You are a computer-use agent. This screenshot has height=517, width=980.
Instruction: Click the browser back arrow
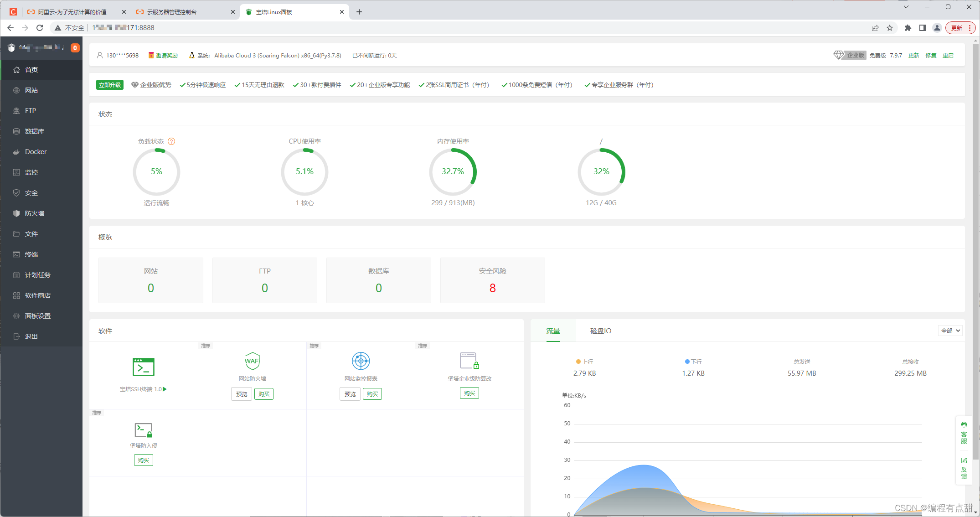coord(10,28)
